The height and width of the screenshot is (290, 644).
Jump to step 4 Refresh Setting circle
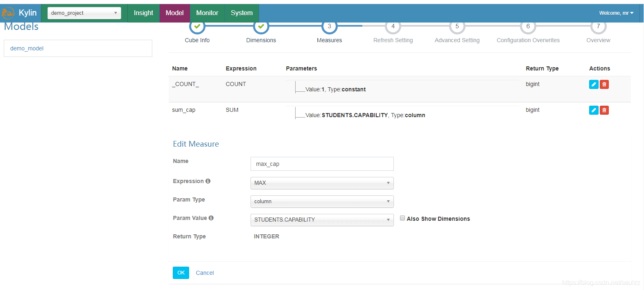tap(393, 26)
